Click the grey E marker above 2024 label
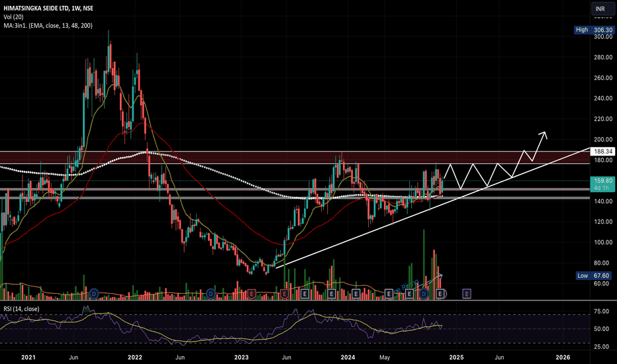Viewport: 617px width, 364px height. 356,294
